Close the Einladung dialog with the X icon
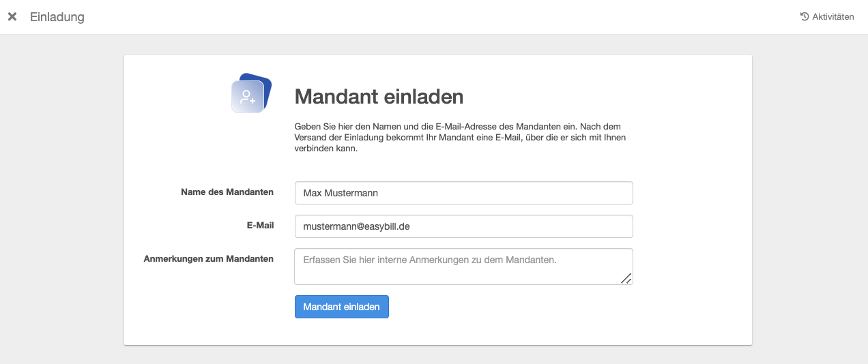868x364 pixels. tap(12, 17)
